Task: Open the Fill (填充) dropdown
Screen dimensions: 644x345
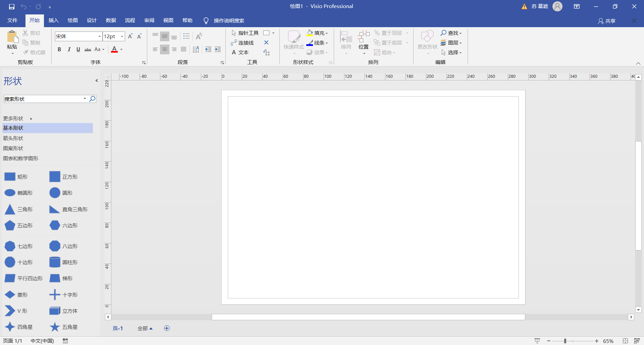Action: click(317, 33)
